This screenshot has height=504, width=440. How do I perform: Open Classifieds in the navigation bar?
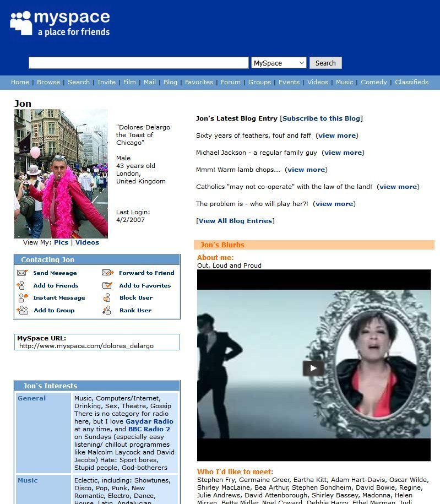tap(411, 82)
